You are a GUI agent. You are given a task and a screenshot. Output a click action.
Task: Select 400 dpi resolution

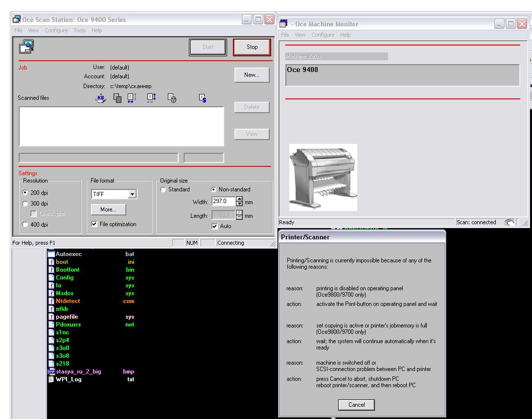pyautogui.click(x=25, y=224)
